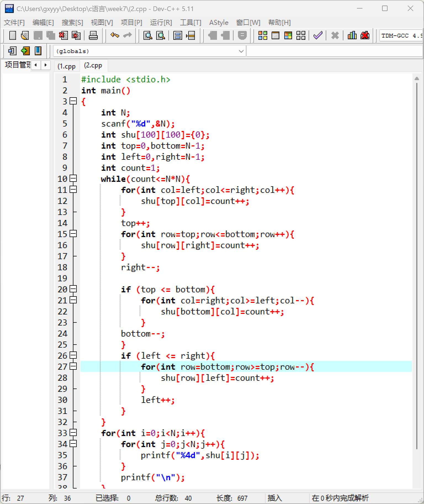The height and width of the screenshot is (504, 424).
Task: Collapse the if block fold at line 20
Action: (x=73, y=289)
